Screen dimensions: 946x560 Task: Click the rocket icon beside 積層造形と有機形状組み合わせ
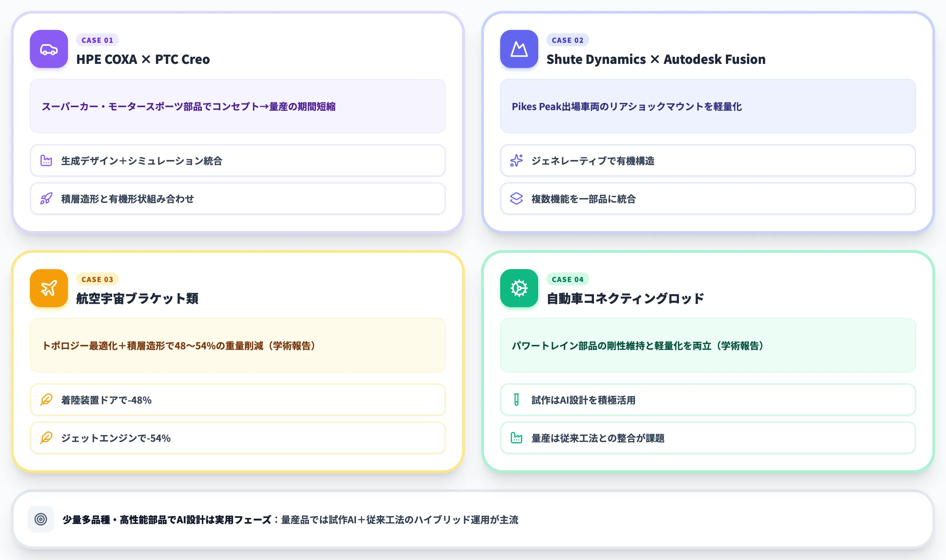46,198
